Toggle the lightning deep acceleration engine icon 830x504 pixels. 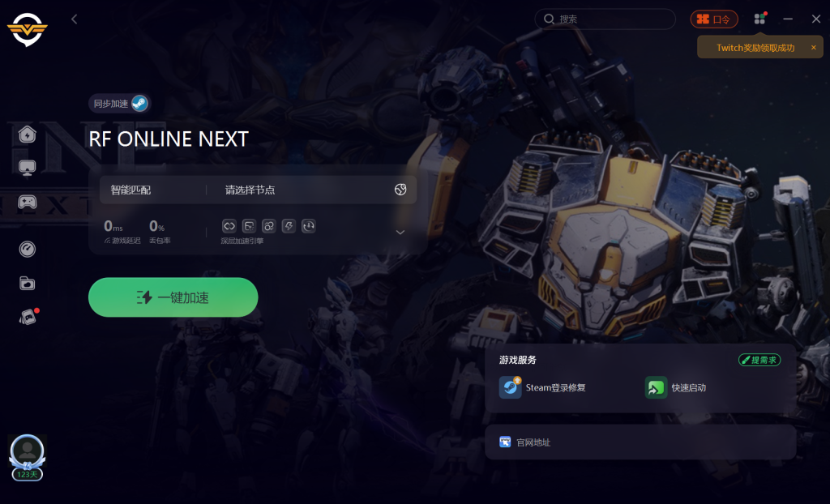click(289, 226)
